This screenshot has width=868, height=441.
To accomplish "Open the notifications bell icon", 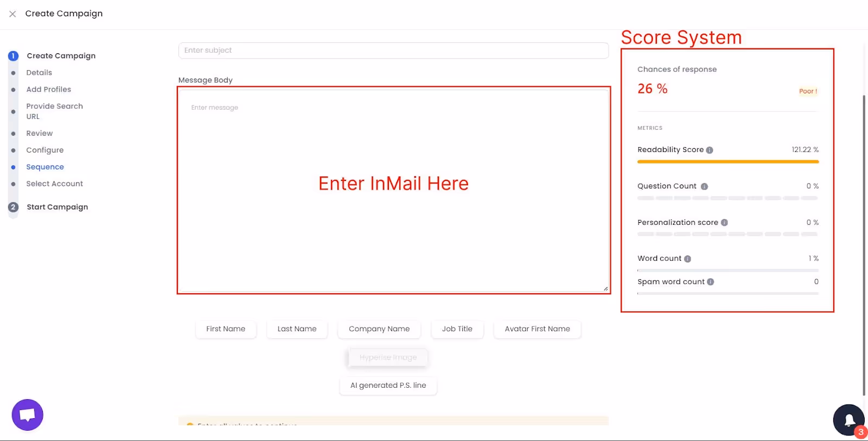I will (x=849, y=420).
